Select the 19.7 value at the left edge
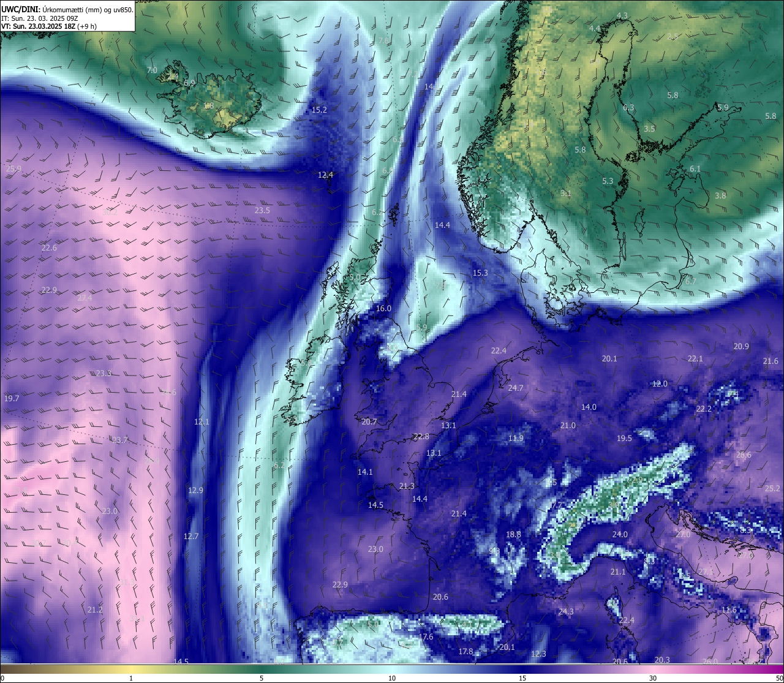The height and width of the screenshot is (683, 784). [x=12, y=398]
